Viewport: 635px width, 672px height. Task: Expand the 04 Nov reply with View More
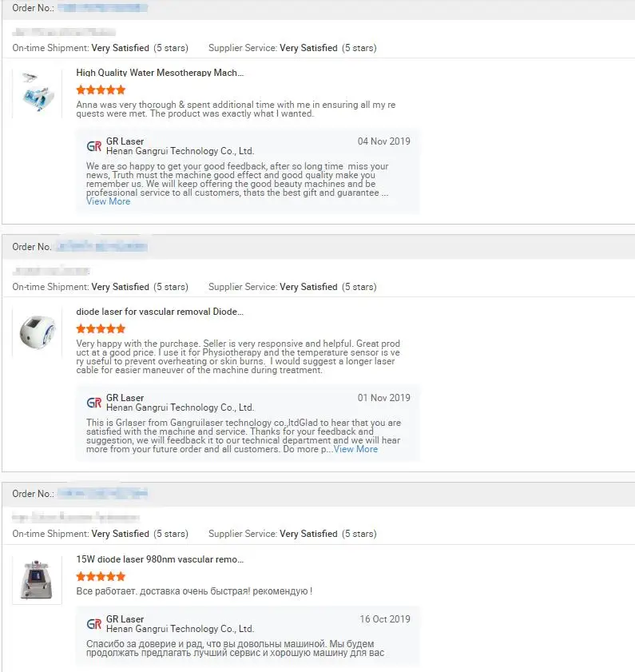coord(108,201)
